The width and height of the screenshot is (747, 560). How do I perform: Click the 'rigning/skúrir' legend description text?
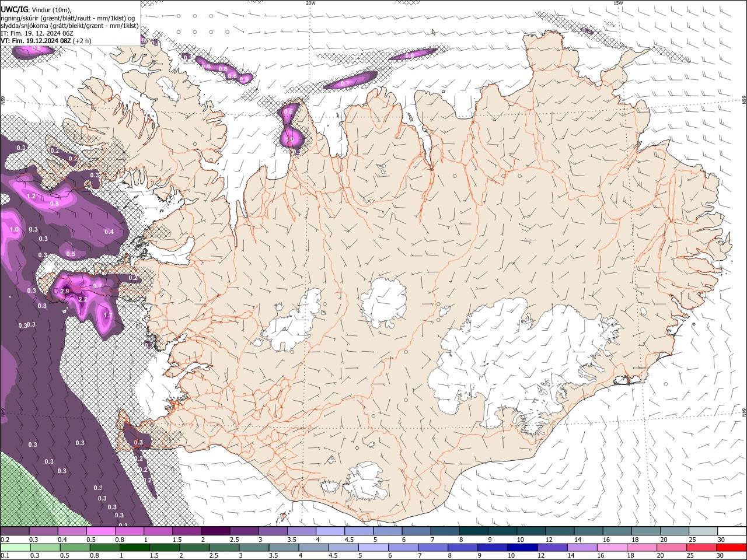click(19, 18)
